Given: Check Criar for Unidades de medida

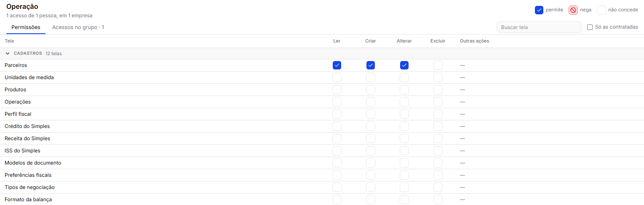Looking at the screenshot, I should [371, 77].
